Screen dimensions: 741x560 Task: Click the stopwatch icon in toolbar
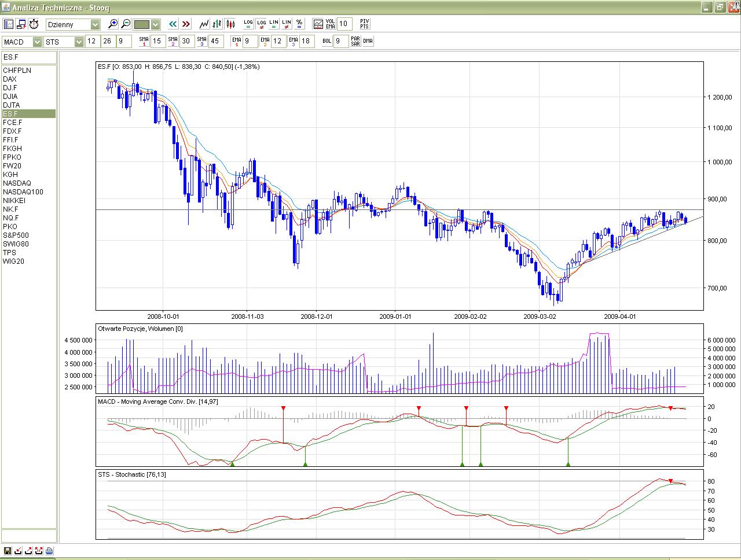[34, 24]
